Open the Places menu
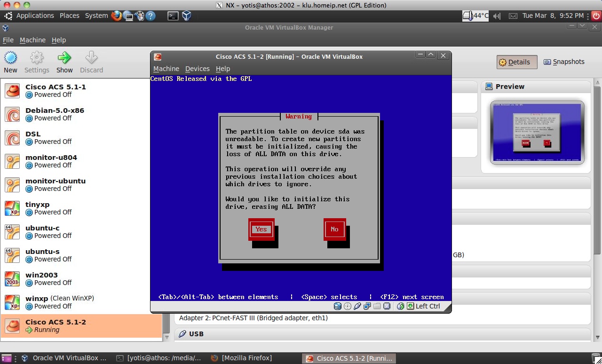This screenshot has height=364, width=602. (69, 16)
